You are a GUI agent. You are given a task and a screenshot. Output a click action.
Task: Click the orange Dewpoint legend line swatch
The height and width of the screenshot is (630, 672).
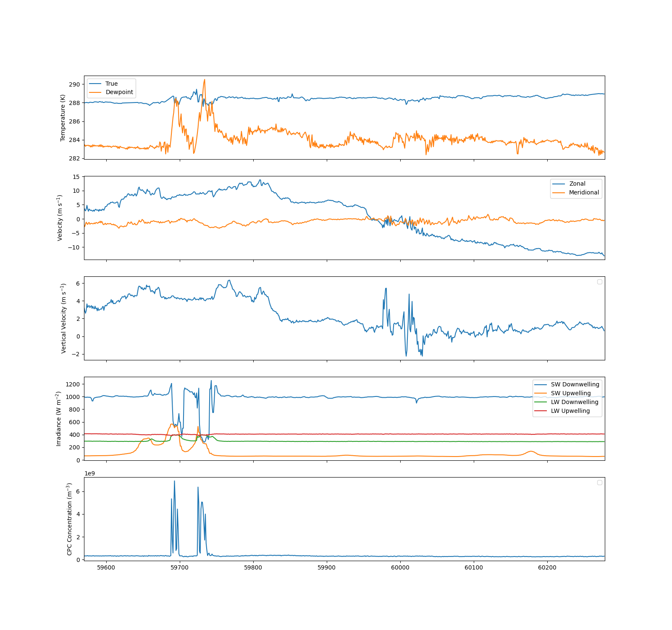pyautogui.click(x=95, y=92)
